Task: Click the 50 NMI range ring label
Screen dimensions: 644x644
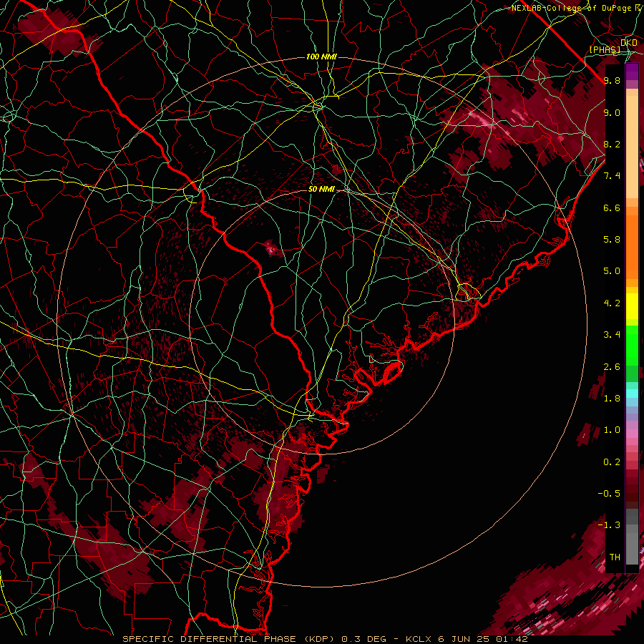Action: pyautogui.click(x=321, y=189)
